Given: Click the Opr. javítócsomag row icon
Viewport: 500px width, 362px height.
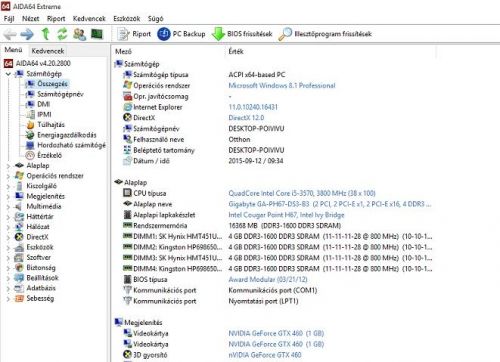Looking at the screenshot, I should pyautogui.click(x=127, y=96).
